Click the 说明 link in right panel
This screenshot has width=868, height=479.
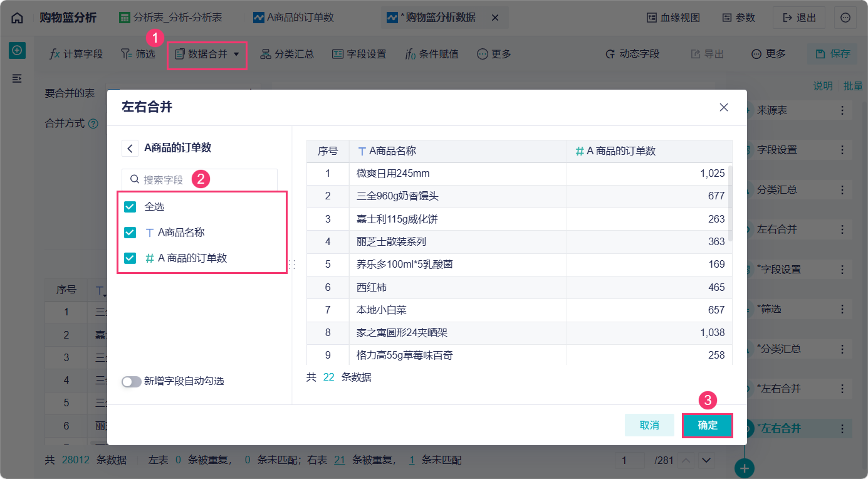click(x=823, y=87)
